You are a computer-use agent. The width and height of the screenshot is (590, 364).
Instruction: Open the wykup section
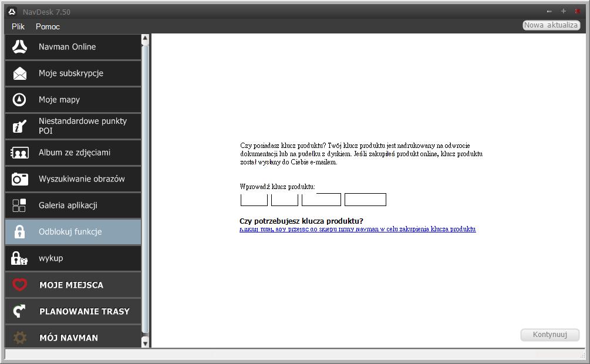pyautogui.click(x=73, y=258)
